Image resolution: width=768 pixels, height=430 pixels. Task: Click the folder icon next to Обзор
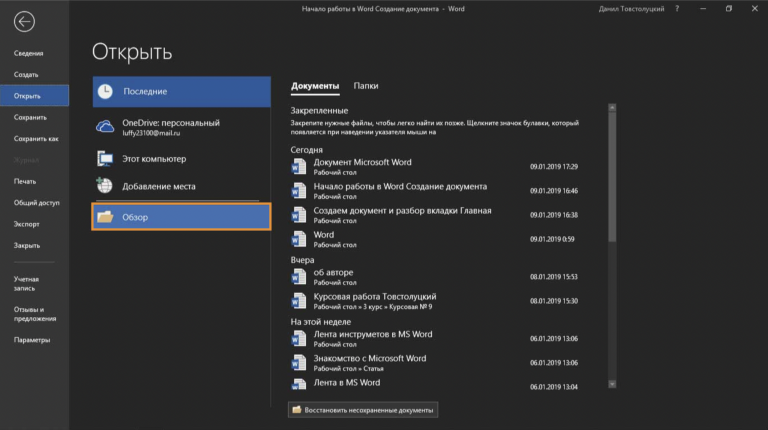tap(105, 216)
